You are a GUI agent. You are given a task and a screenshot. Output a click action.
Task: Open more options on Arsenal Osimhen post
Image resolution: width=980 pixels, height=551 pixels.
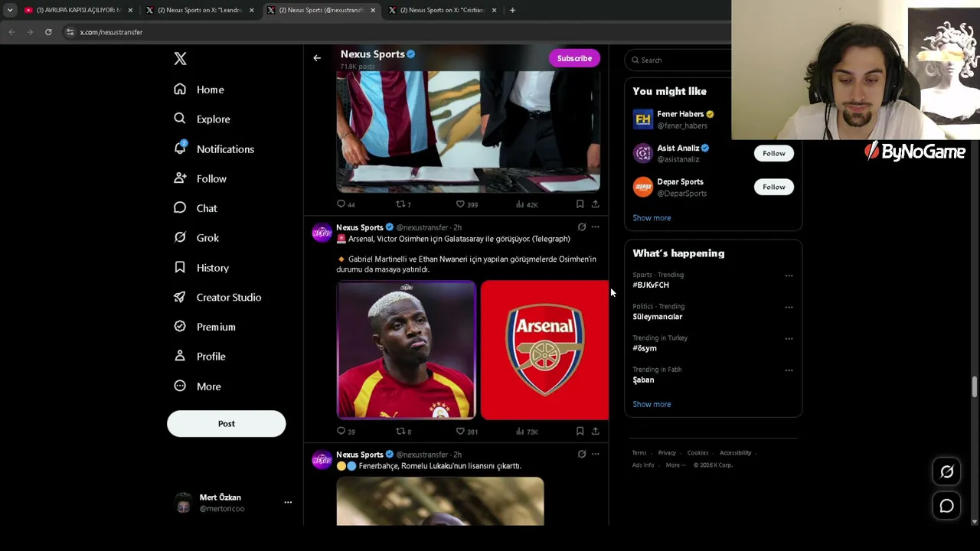(x=595, y=227)
